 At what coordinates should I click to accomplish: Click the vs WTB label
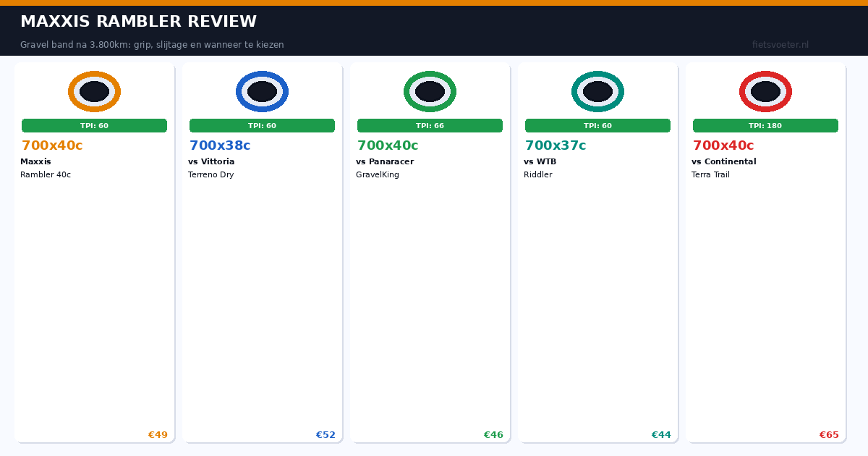(x=540, y=161)
